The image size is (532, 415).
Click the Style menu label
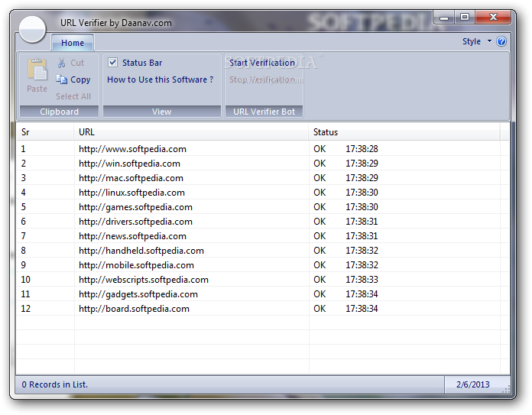[472, 41]
